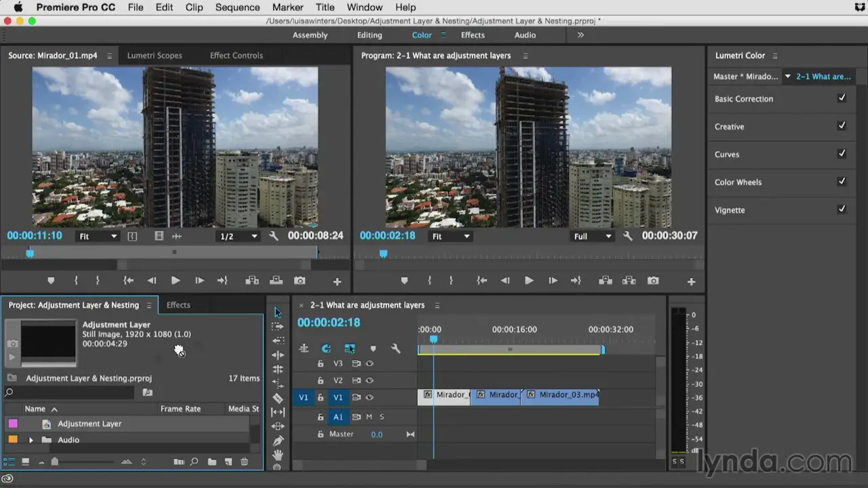The width and height of the screenshot is (868, 488).
Task: Toggle Snap in the timeline header
Action: point(326,348)
